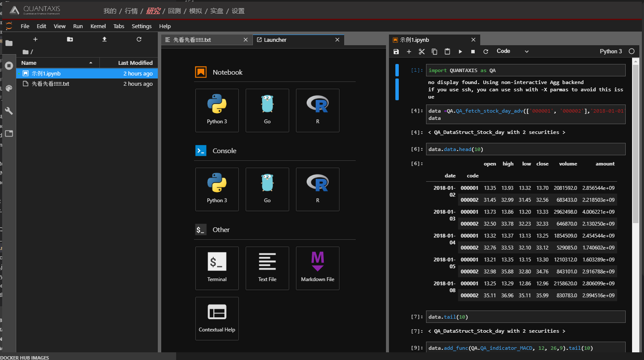
Task: Create a new Markdown File
Action: 318,268
